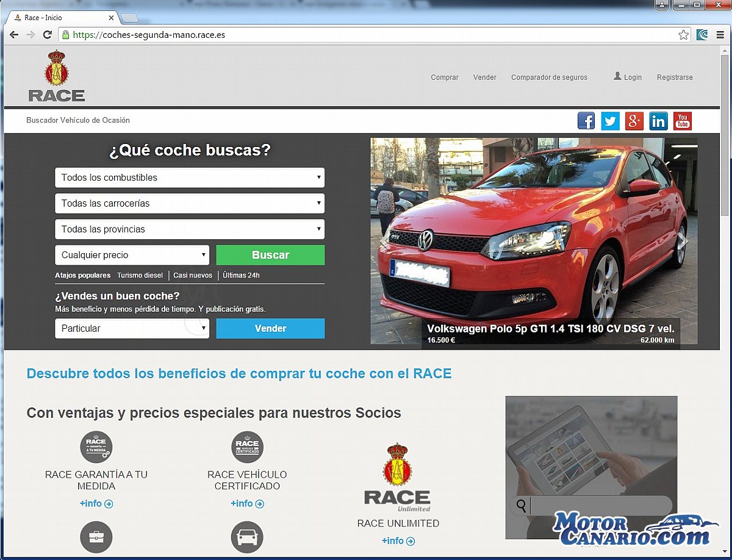This screenshot has height=560, width=732.
Task: Click the RACE Garantía a tu medida icon
Action: coord(96,447)
